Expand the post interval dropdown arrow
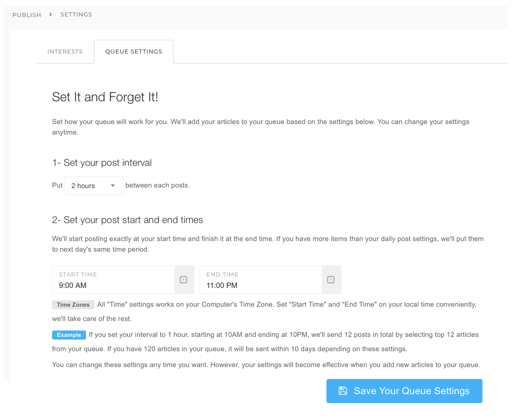This screenshot has width=517, height=420. 113,186
